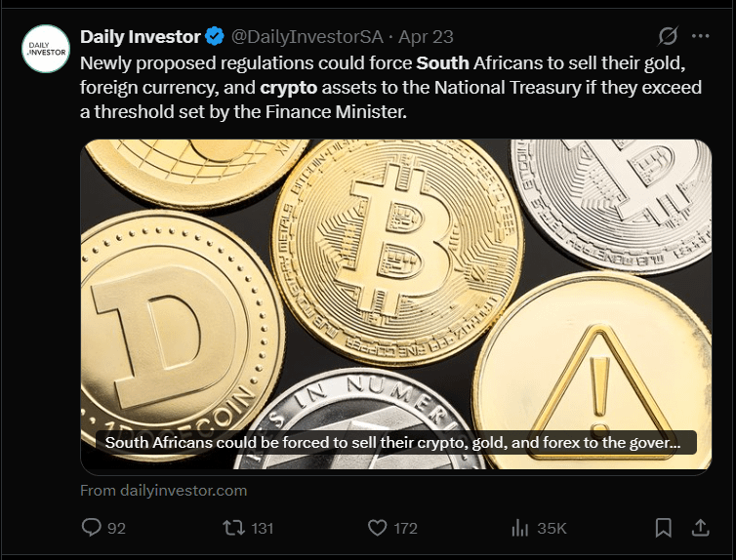Like the tweet with the heart
Image resolution: width=736 pixels, height=560 pixels.
(x=378, y=528)
